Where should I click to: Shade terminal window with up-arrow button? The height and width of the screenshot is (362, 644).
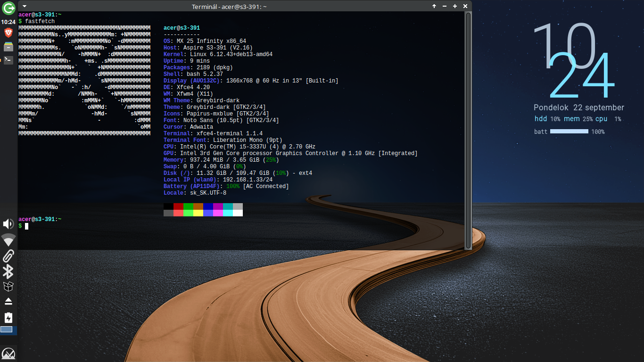434,6
